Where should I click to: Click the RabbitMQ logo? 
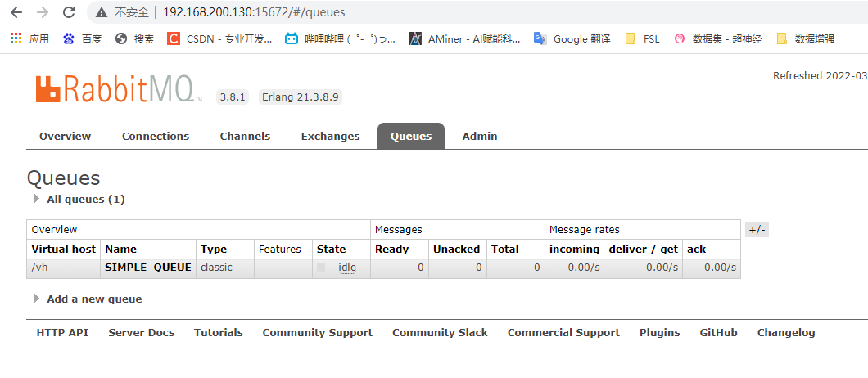point(119,88)
